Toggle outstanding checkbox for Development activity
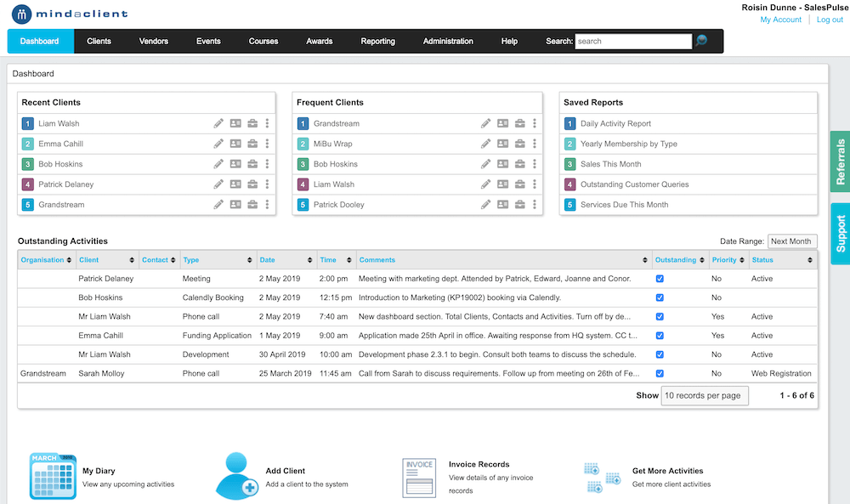 [660, 354]
